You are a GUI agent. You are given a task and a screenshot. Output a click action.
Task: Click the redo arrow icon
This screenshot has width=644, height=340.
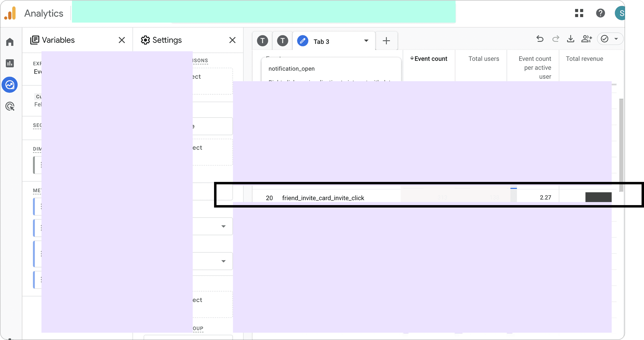click(556, 39)
